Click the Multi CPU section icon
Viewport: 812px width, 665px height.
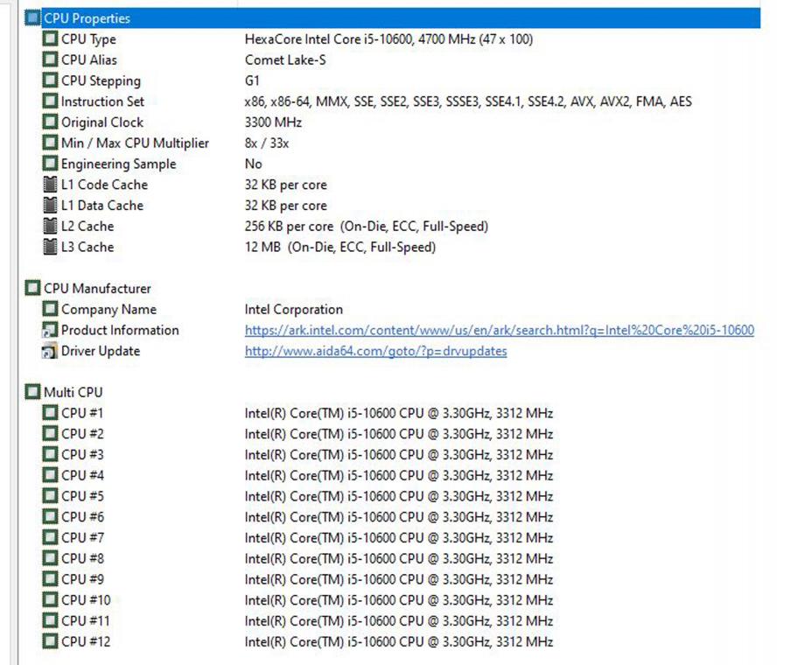pos(32,393)
